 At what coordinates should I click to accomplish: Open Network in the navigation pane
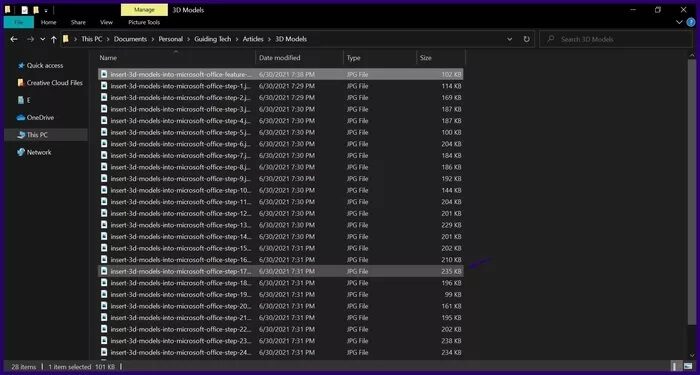(x=34, y=152)
